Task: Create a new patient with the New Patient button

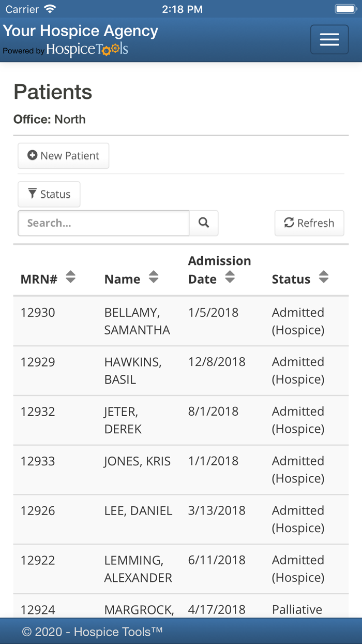Action: point(63,155)
